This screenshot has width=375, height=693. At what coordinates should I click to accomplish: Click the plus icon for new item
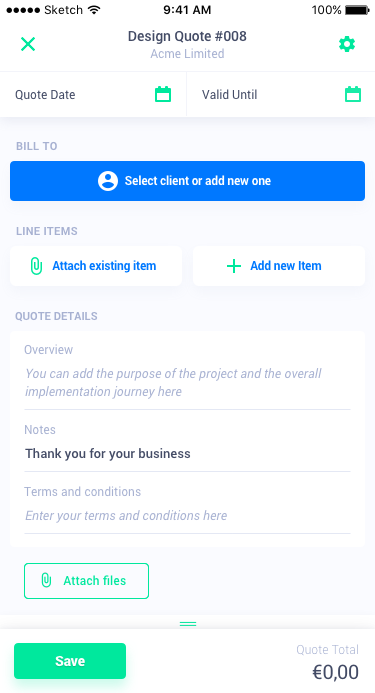coord(233,266)
